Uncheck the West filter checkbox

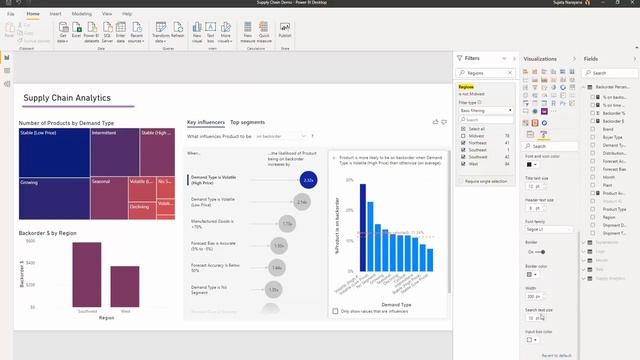(463, 164)
